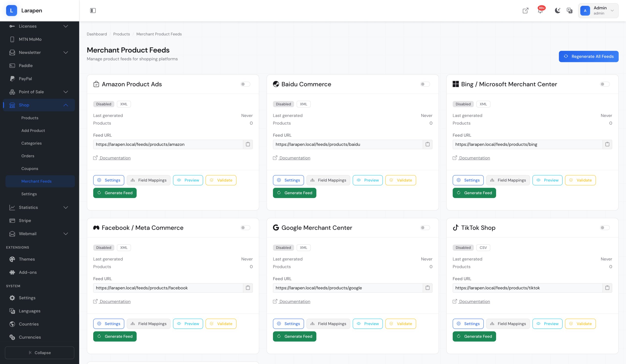Click Validate on the Baidu Commerce card
The image size is (626, 364).
[401, 180]
